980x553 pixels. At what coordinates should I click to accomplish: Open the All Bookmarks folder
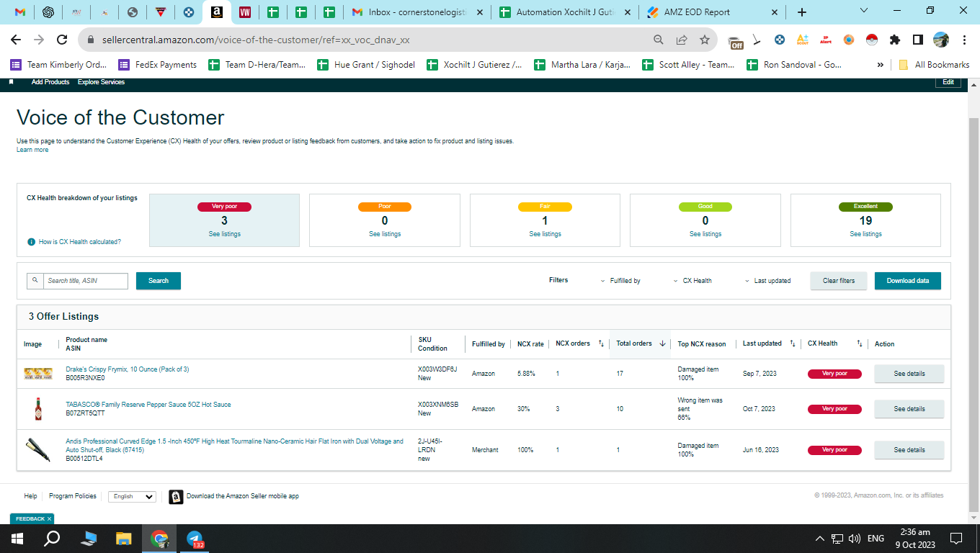point(934,65)
